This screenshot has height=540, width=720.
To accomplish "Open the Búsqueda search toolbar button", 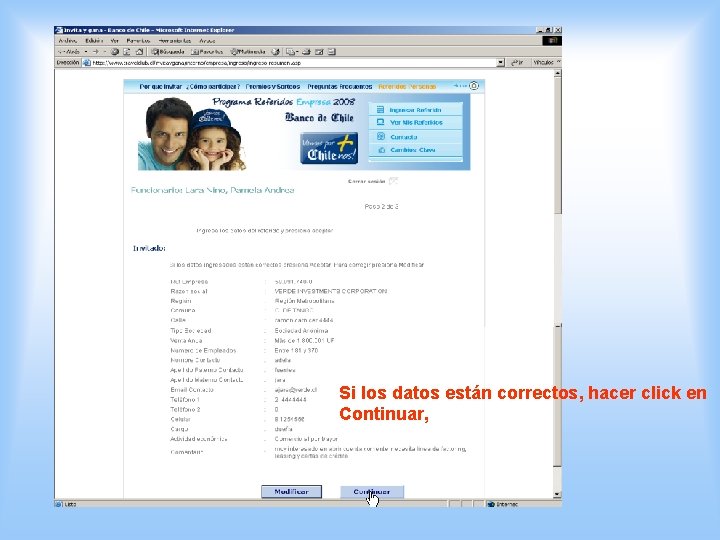I will click(x=168, y=52).
